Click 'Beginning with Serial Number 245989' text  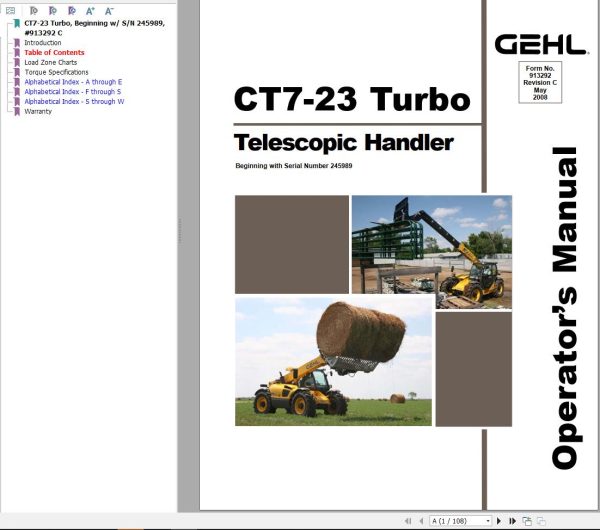click(293, 166)
